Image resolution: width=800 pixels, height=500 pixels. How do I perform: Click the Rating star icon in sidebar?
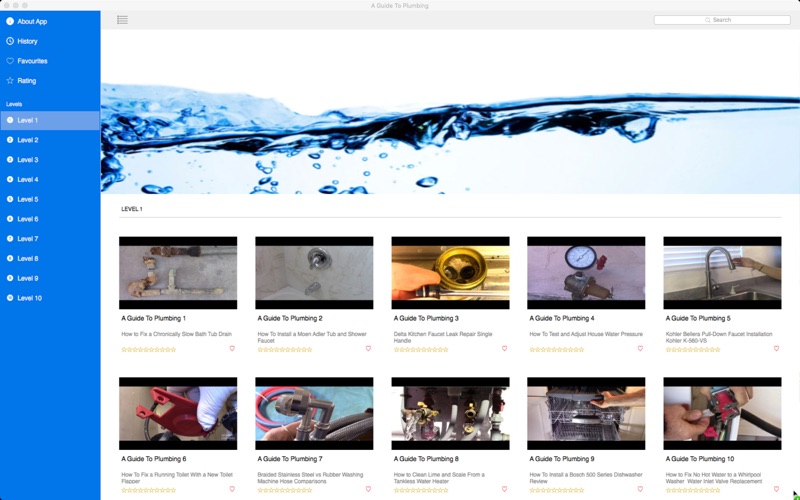[x=10, y=81]
